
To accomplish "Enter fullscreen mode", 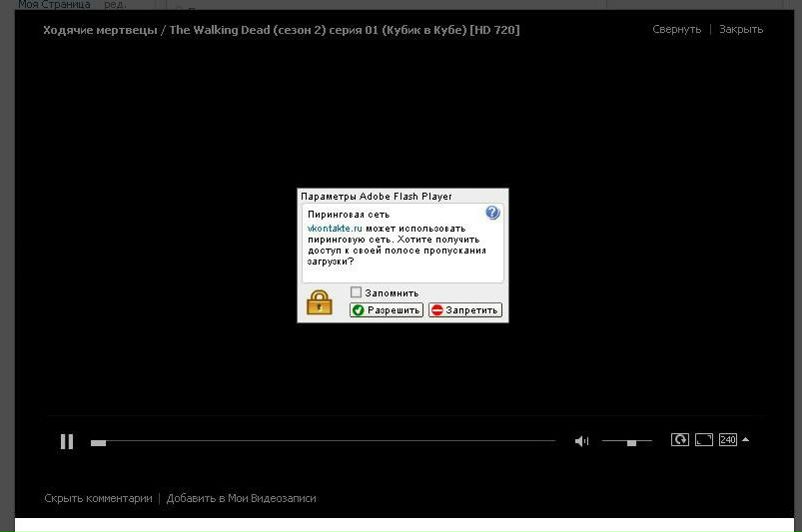I will coord(704,440).
